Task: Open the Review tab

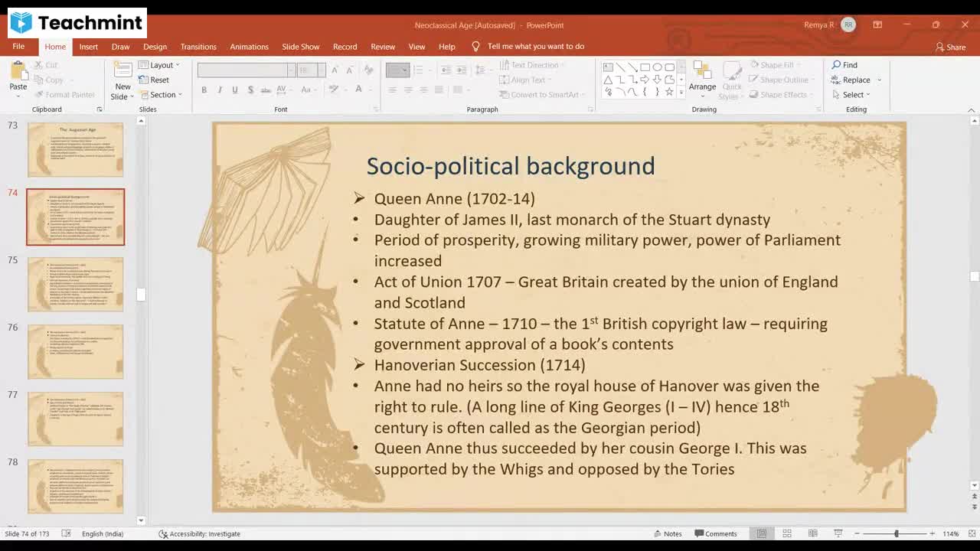Action: 383,47
